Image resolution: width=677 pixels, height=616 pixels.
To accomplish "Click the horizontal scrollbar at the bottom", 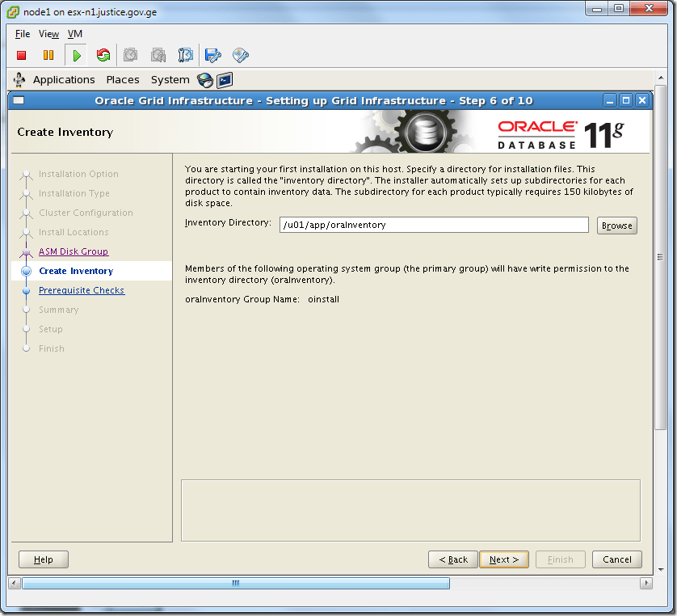I will pos(234,582).
